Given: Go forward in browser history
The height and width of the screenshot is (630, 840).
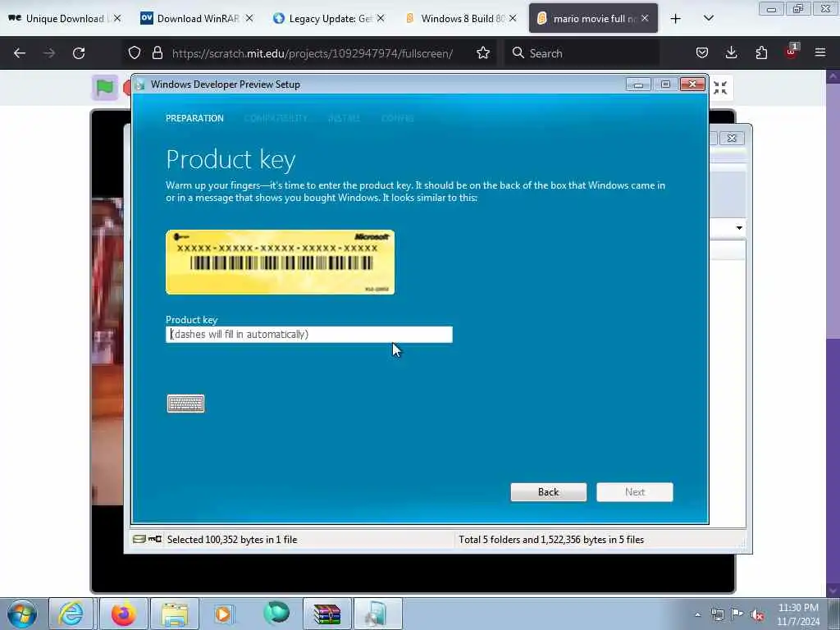Looking at the screenshot, I should tap(49, 53).
